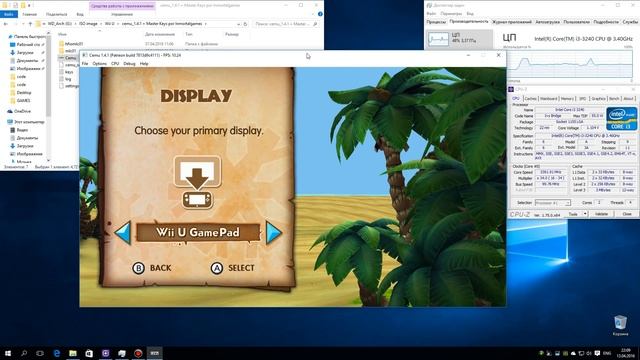Switch to SPD tab in CPU-Z
This screenshot has width=640, height=360.
pos(582,99)
